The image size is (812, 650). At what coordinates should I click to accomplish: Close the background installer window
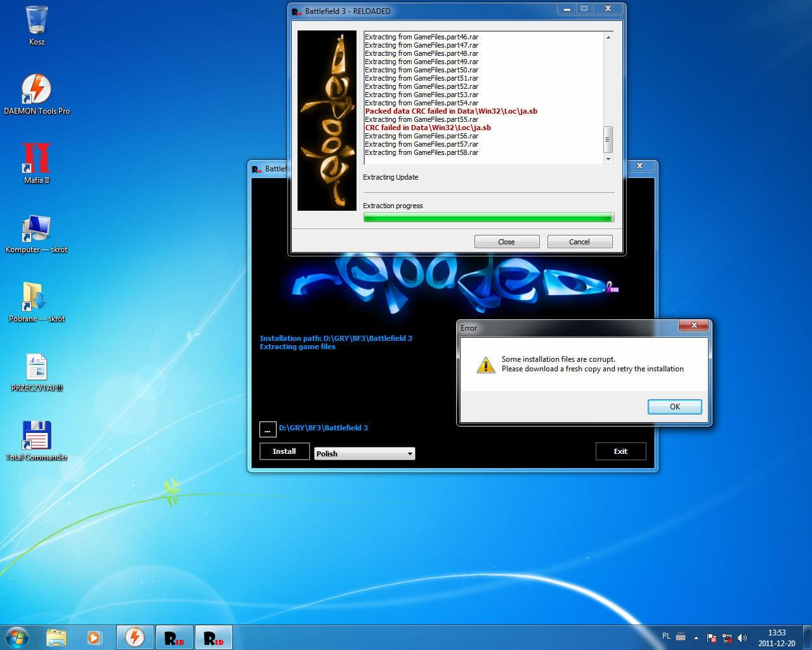[639, 166]
